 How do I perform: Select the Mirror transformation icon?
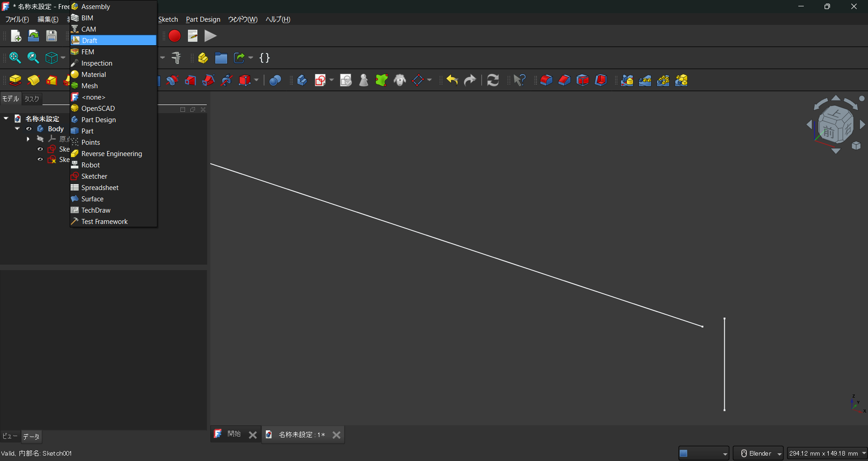click(627, 81)
